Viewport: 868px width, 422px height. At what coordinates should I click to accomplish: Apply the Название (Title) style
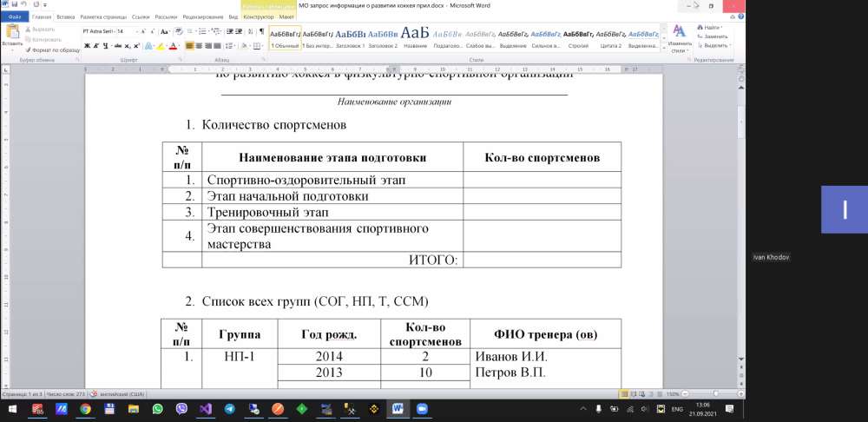click(x=415, y=37)
